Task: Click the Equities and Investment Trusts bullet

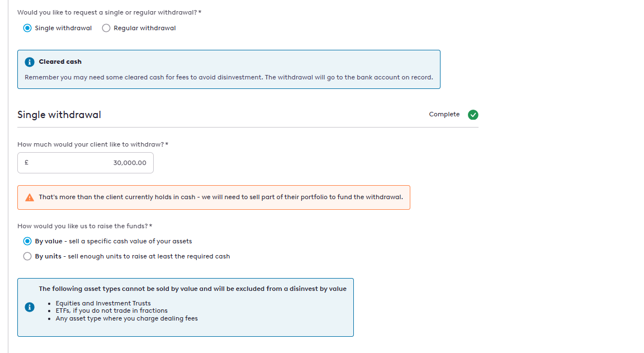Action: coord(103,303)
